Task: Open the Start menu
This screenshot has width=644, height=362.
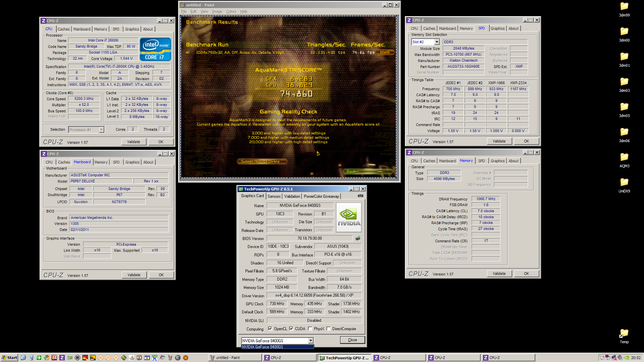Action: click(x=9, y=358)
